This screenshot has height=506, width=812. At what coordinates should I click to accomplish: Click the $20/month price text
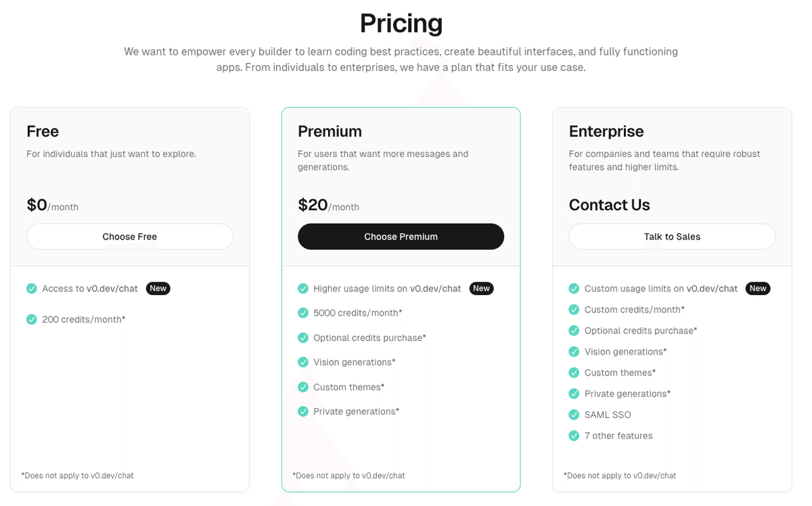coord(328,205)
